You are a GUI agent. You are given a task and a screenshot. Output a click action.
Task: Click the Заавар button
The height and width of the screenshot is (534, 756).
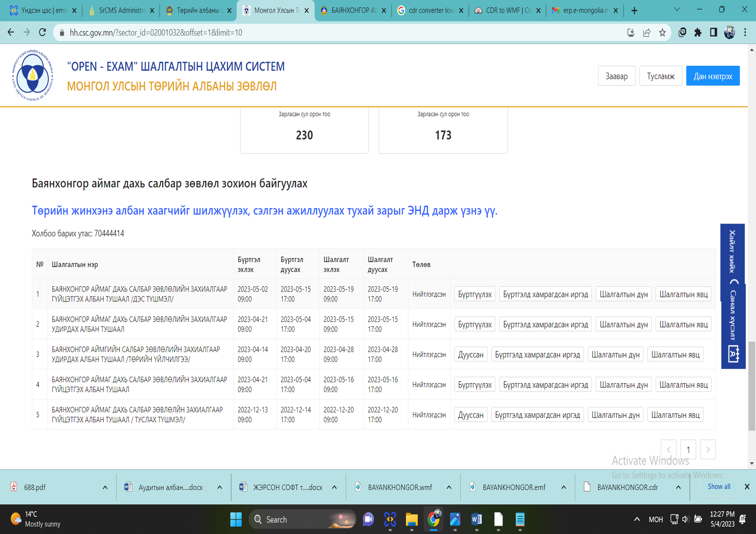(616, 76)
